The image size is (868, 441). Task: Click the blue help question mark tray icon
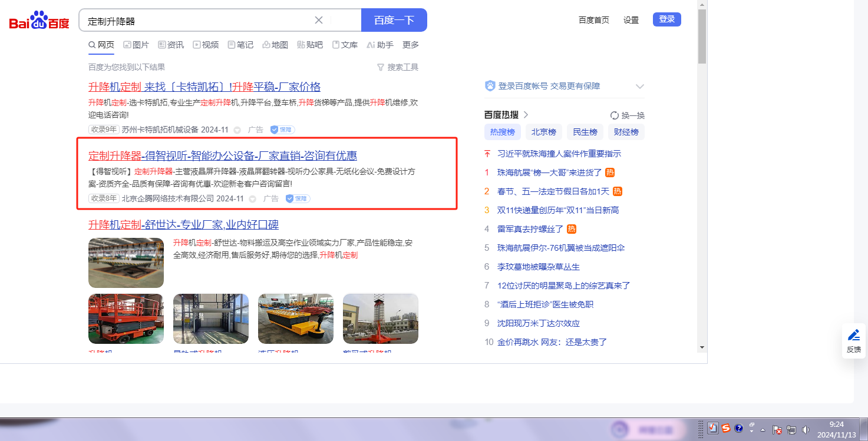point(739,429)
